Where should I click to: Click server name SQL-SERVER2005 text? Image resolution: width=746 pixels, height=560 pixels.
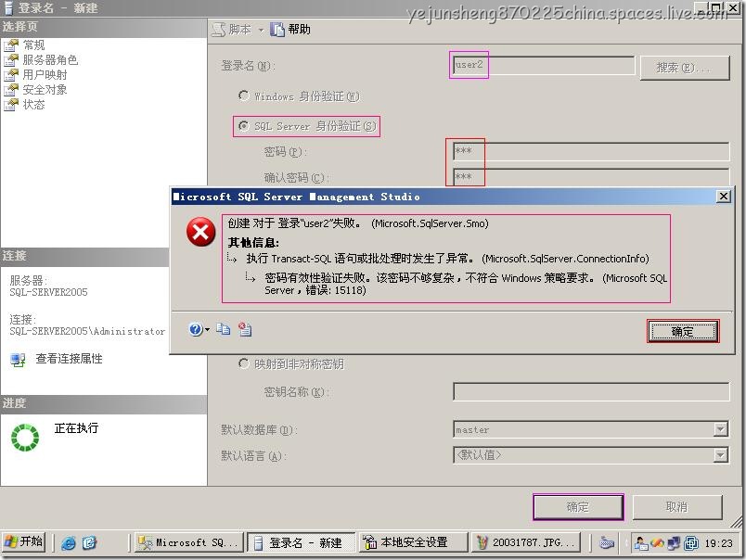pyautogui.click(x=48, y=292)
